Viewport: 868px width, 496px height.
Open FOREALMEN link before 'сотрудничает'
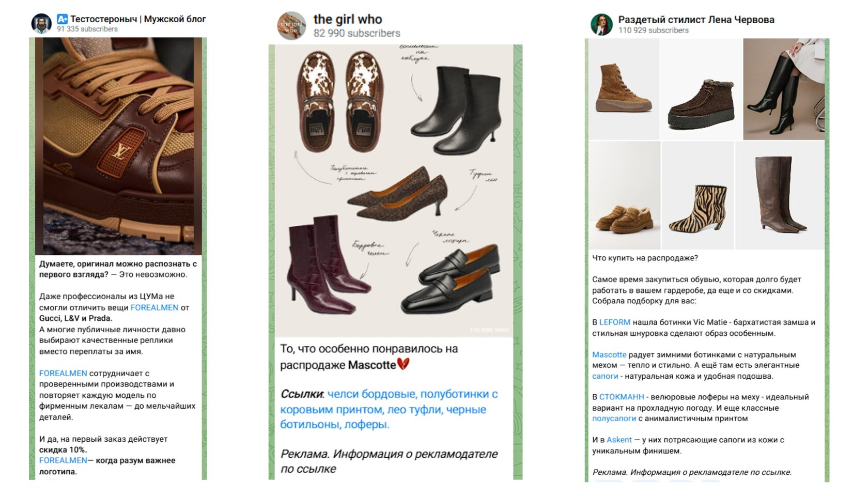(63, 373)
